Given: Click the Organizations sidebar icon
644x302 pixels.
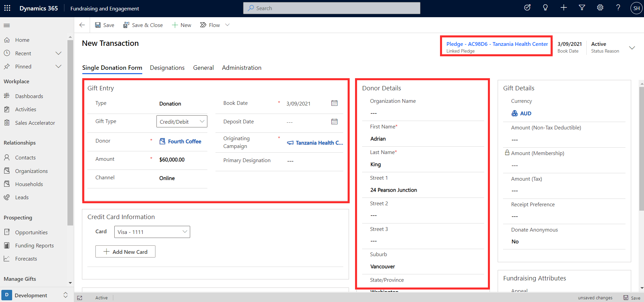Looking at the screenshot, I should pos(7,171).
